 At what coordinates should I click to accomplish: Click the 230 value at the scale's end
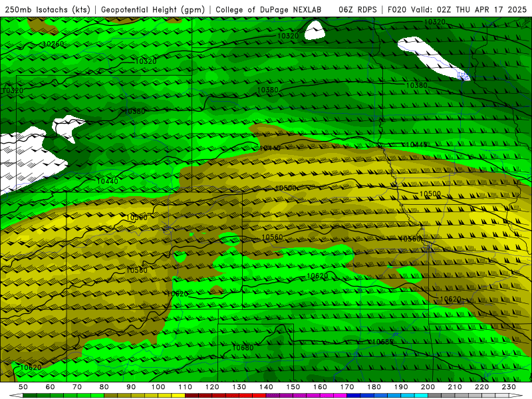[509, 387]
